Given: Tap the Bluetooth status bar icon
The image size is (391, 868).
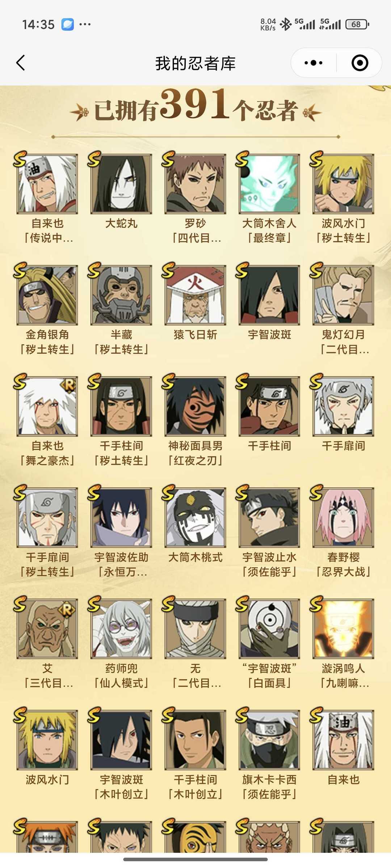Looking at the screenshot, I should tap(286, 24).
